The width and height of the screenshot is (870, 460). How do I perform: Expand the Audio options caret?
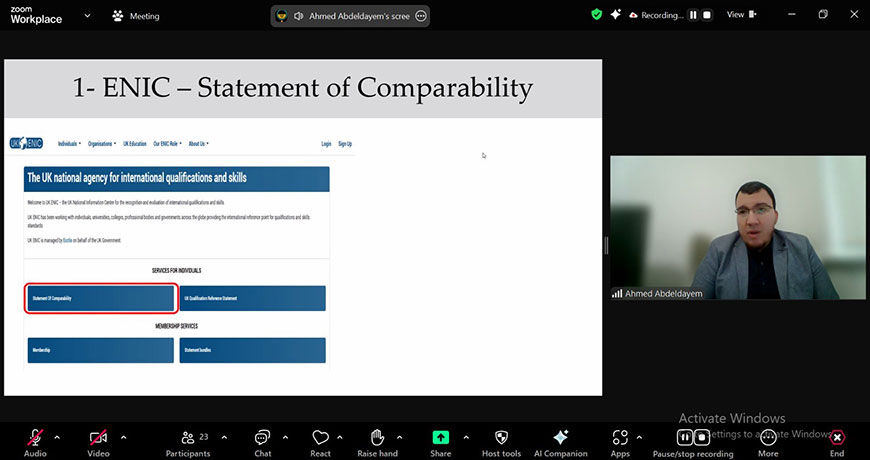pos(57,438)
